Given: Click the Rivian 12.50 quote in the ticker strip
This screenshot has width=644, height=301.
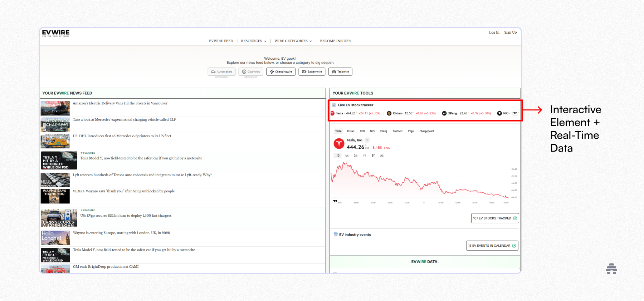Looking at the screenshot, I should click(411, 113).
